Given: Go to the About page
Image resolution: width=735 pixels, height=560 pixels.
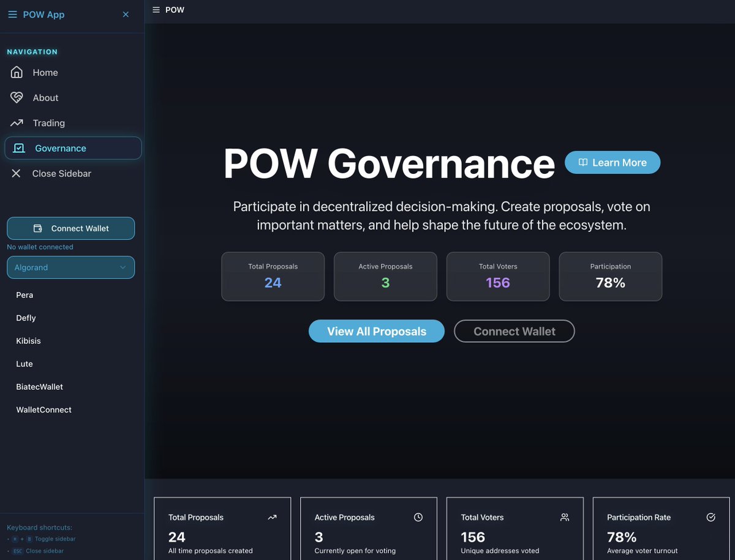Looking at the screenshot, I should point(73,97).
